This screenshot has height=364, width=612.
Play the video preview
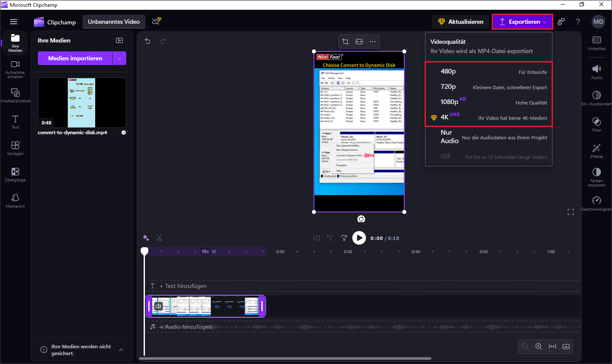tap(359, 238)
